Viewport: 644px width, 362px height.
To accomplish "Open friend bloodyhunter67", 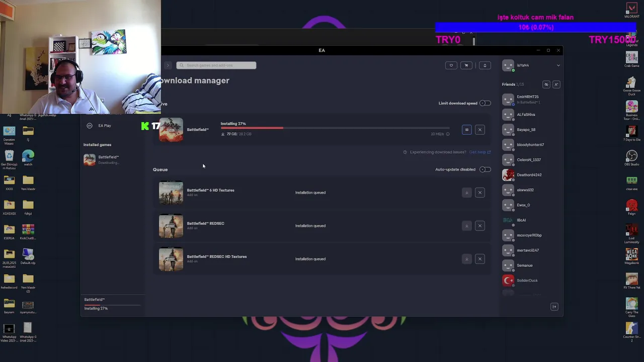I will click(x=531, y=145).
